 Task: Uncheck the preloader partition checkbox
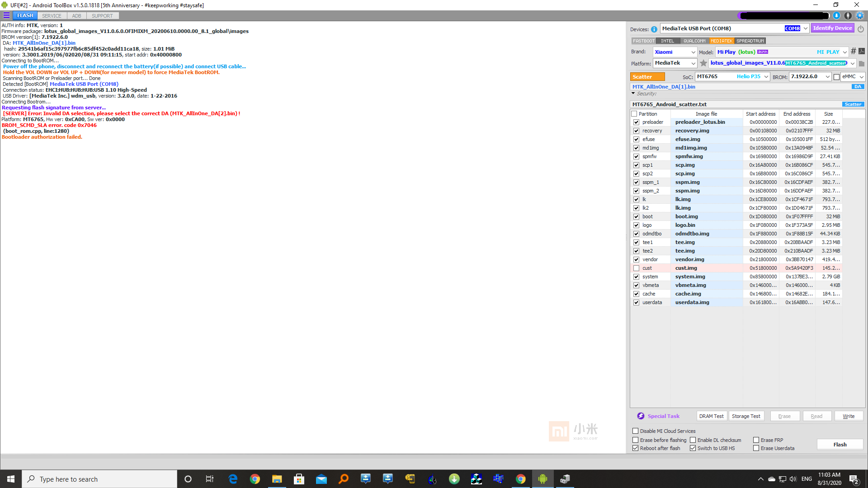coord(636,122)
